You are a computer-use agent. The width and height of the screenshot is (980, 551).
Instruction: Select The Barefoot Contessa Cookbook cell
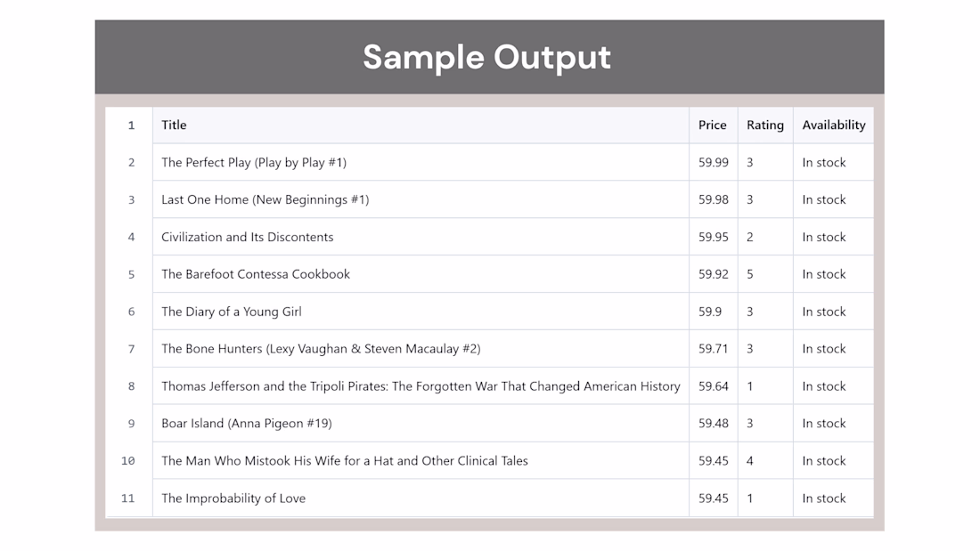(x=421, y=274)
